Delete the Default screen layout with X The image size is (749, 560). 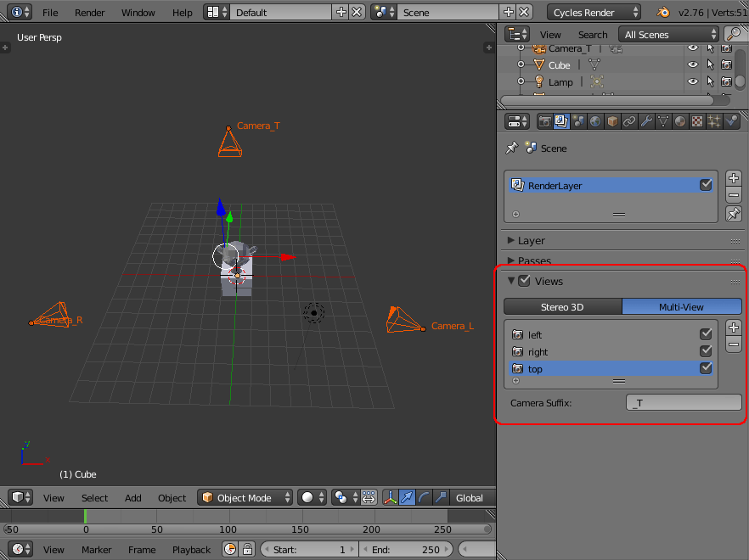point(357,13)
